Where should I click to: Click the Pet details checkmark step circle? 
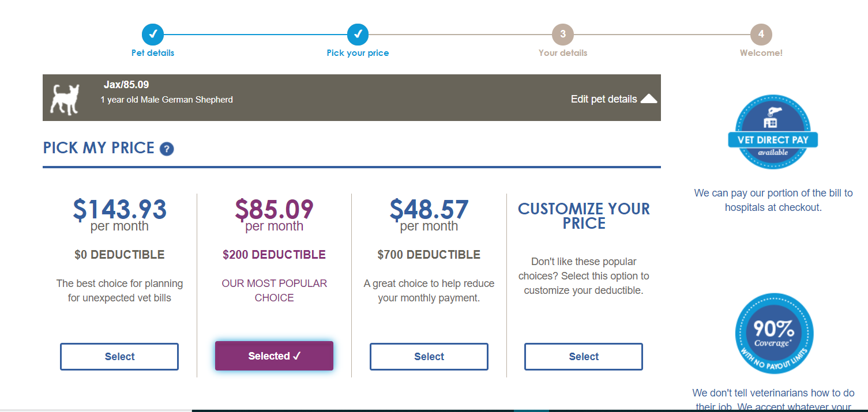[x=153, y=35]
